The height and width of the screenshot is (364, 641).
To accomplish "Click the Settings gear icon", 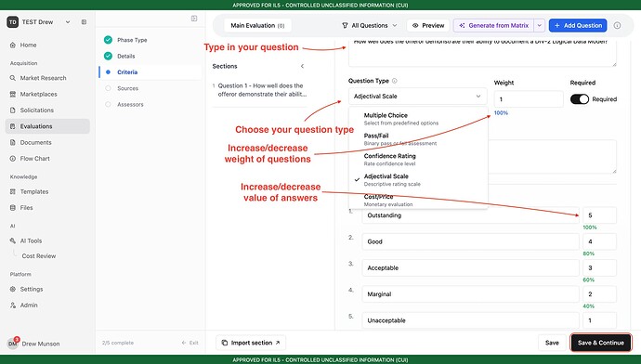I will (x=13, y=289).
